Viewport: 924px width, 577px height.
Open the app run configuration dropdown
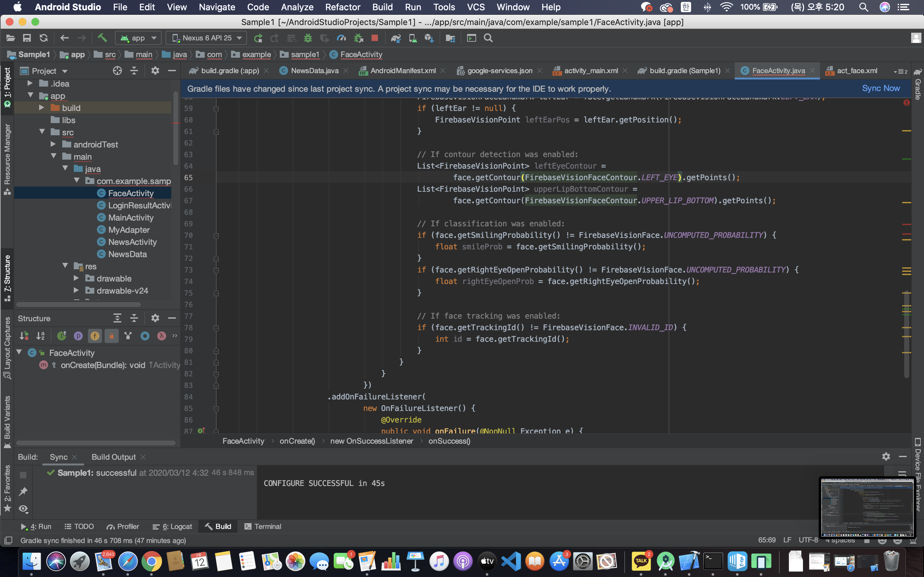point(139,38)
